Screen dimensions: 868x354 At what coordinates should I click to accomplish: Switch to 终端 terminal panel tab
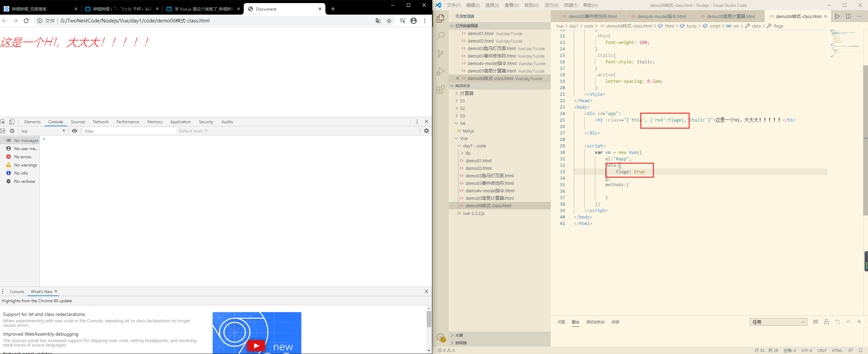point(615,322)
